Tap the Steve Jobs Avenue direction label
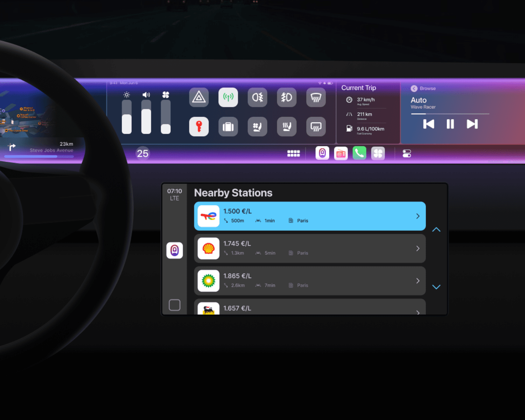The image size is (525, 420). coord(51,150)
